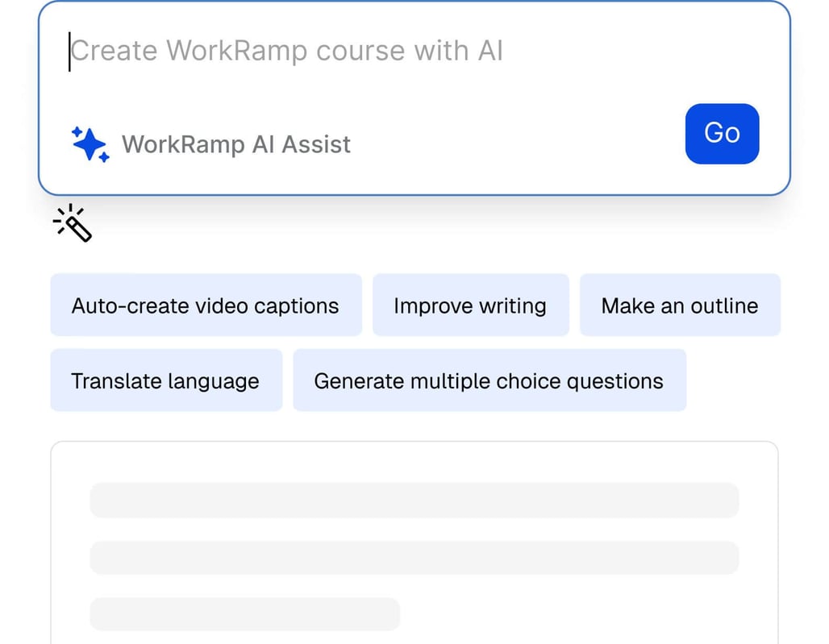Open AI Assist via the sparkle stars icon
This screenshot has height=644, width=829.
point(89,143)
